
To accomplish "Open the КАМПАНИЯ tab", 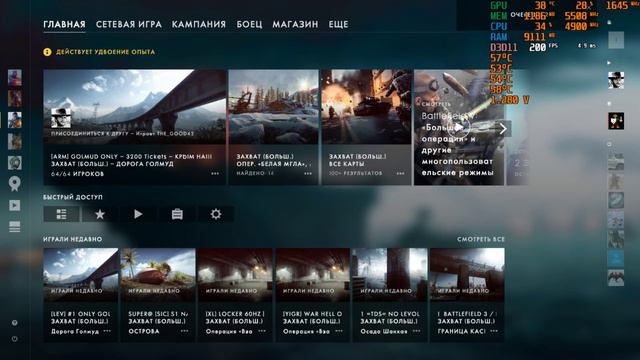I will point(199,24).
